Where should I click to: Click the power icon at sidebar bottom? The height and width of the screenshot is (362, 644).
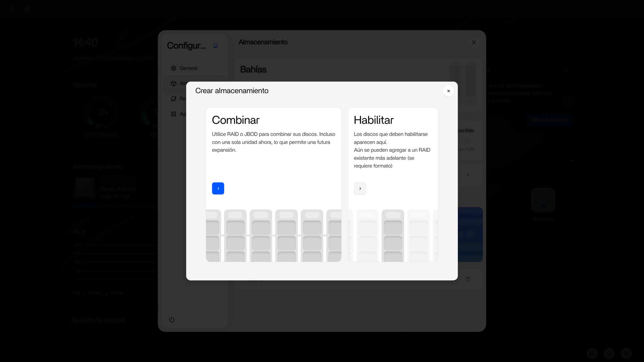[x=172, y=320]
